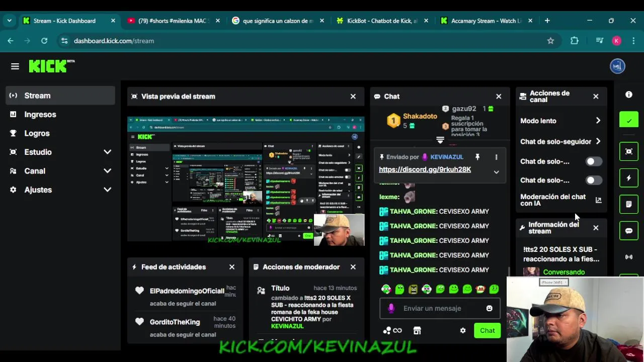Toggle the moderator actions note icon in the right sidebar
This screenshot has width=644, height=362.
[629, 204]
